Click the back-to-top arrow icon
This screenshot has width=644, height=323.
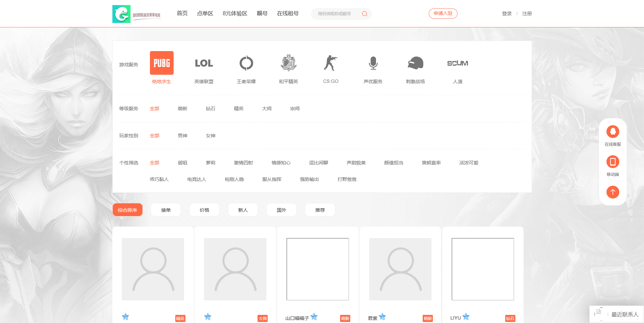click(613, 192)
